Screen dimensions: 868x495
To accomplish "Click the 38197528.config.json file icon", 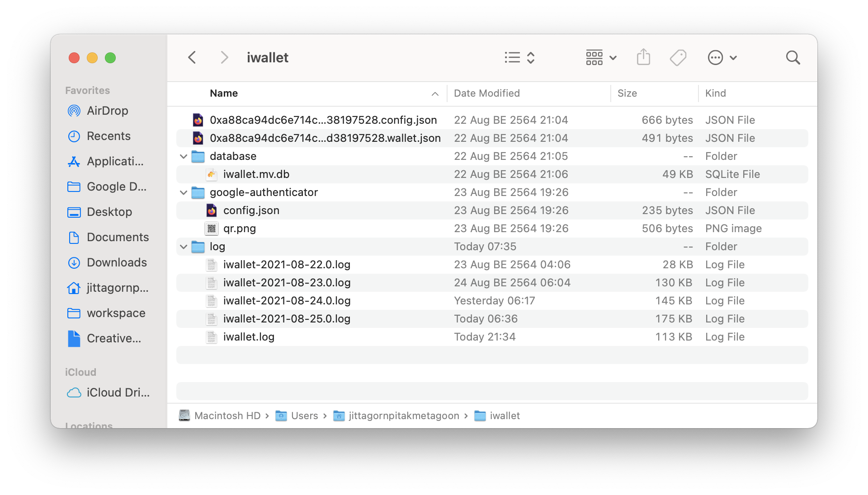I will 198,120.
